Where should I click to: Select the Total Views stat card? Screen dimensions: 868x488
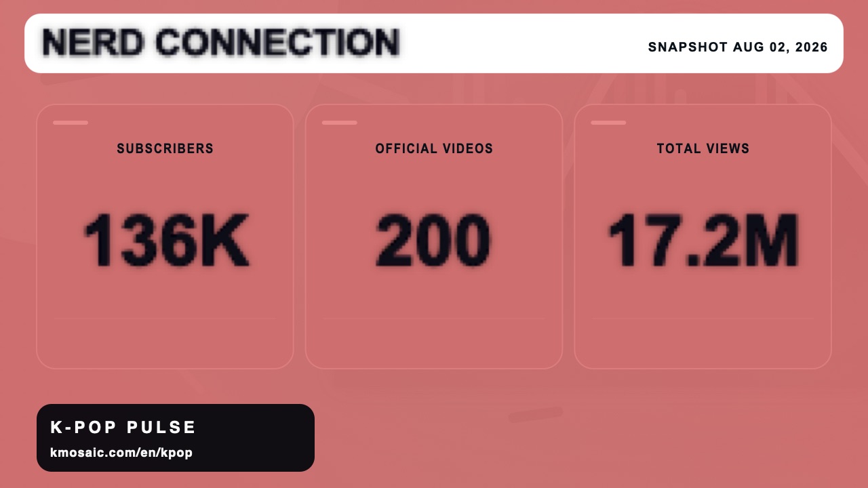point(703,237)
